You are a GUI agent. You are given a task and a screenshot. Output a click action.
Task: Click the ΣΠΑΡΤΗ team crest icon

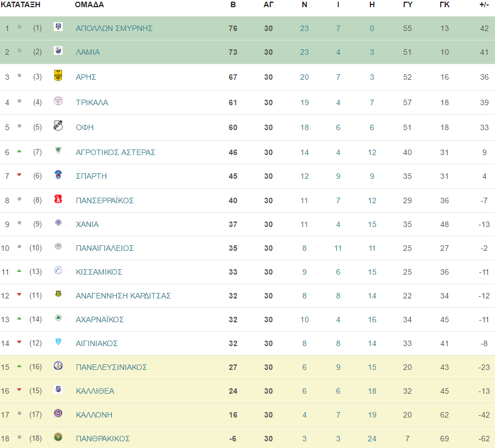pos(58,174)
